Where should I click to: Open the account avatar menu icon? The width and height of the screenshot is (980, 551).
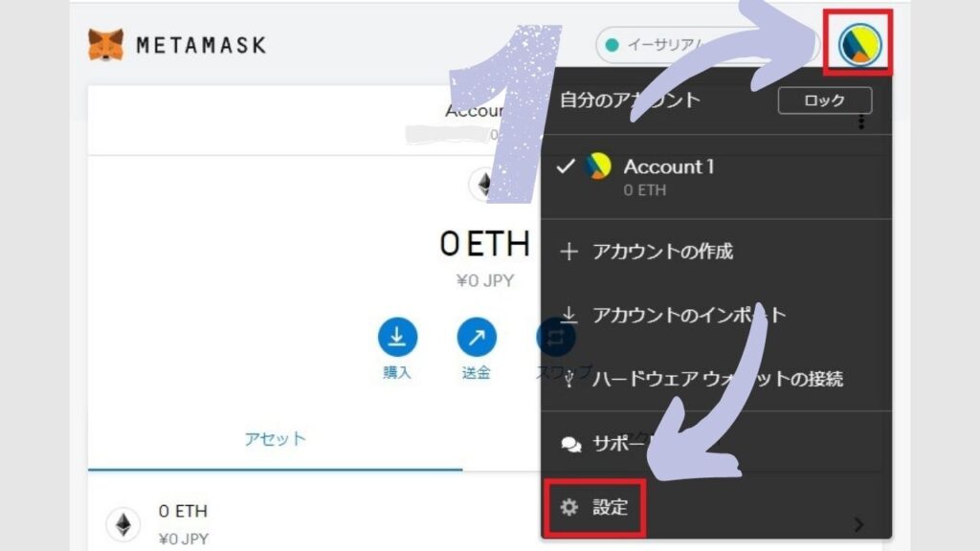click(859, 44)
